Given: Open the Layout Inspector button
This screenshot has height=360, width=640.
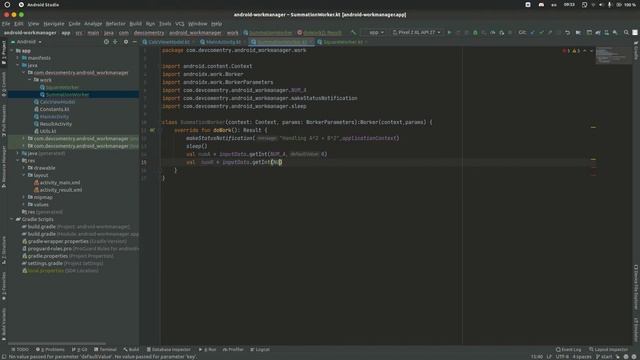Looking at the screenshot, I should click(609, 349).
